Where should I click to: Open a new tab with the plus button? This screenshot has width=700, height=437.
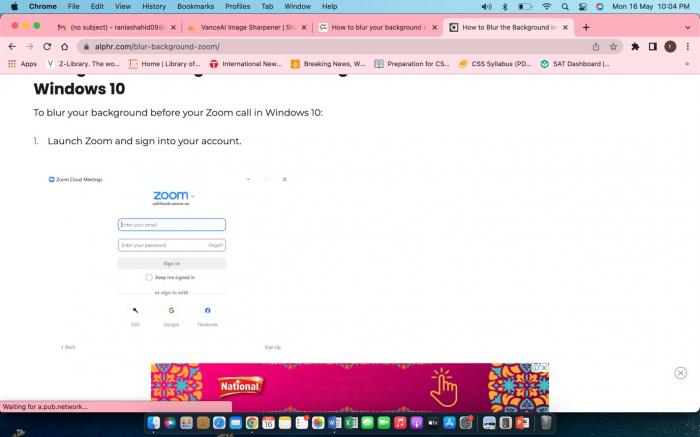coord(586,27)
